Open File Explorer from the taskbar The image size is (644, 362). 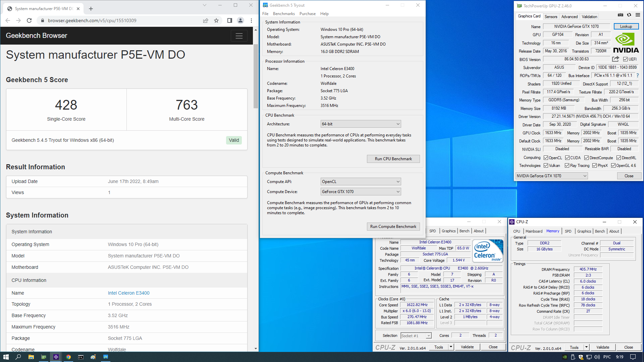click(x=31, y=357)
